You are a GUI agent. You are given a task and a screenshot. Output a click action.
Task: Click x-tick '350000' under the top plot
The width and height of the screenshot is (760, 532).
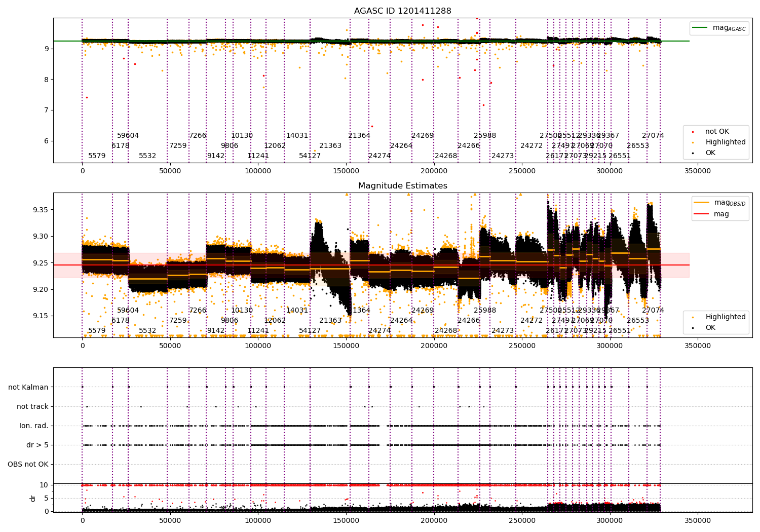(698, 171)
